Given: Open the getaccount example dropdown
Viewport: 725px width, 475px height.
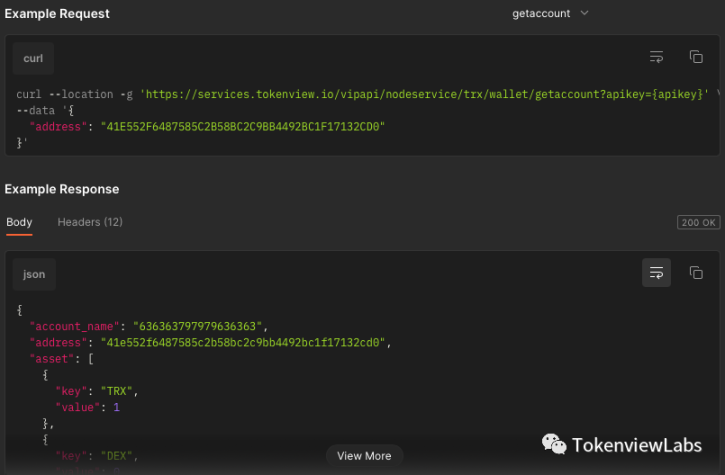Looking at the screenshot, I should [x=550, y=13].
